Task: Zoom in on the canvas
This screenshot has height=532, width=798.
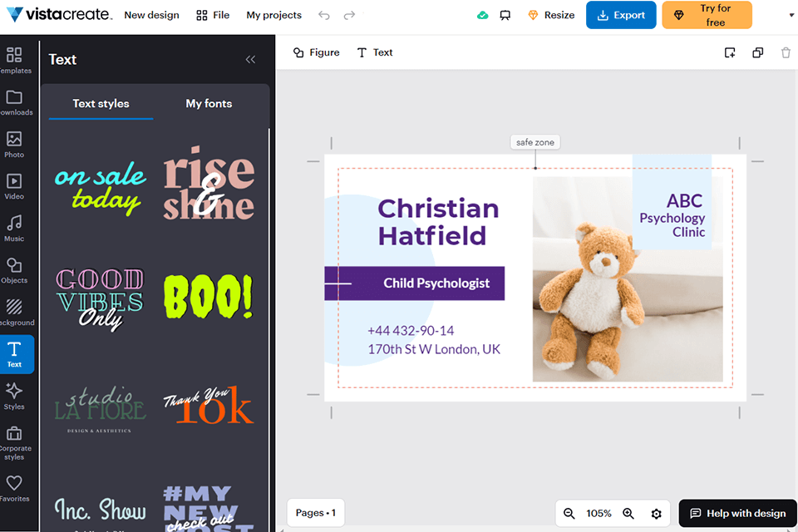Action: tap(628, 514)
